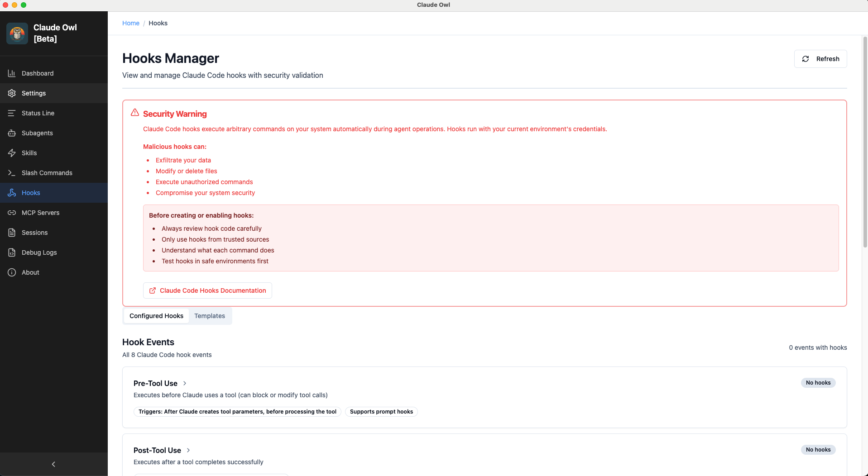Click 'Modify or delete files' bullet
Screen dimensions: 868x476
click(187, 171)
